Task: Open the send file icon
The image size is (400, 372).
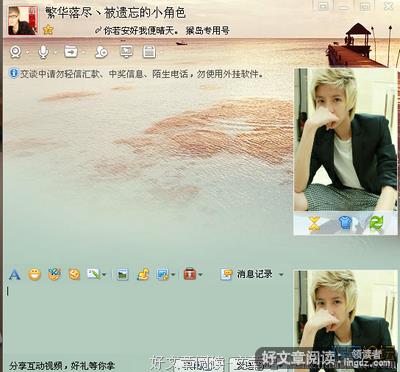Action: pyautogui.click(x=71, y=52)
